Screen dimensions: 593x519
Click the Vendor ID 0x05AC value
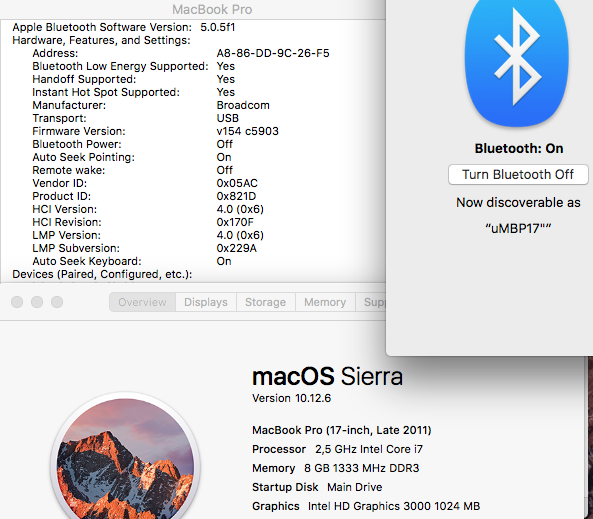point(237,183)
